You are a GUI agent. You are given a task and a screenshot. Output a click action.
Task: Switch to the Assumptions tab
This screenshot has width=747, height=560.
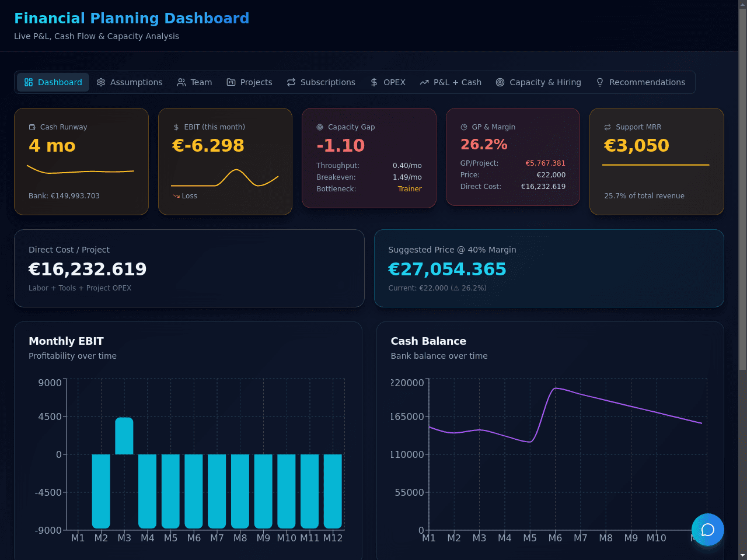(130, 82)
